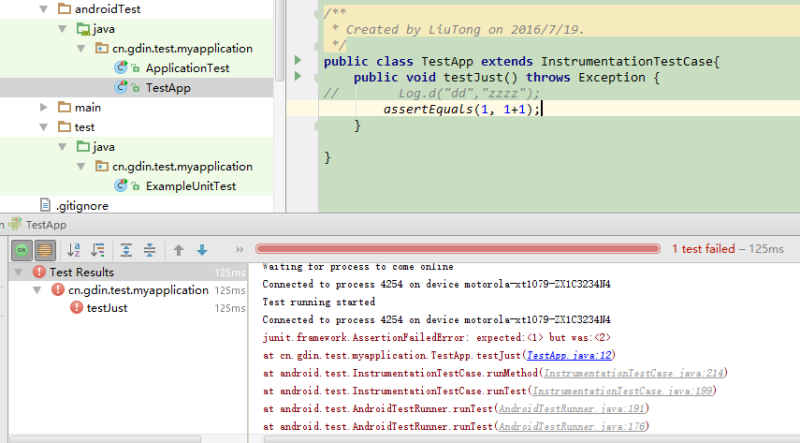Open the TestApp run tab
Image resolution: width=800 pixels, height=443 pixels.
pos(46,225)
